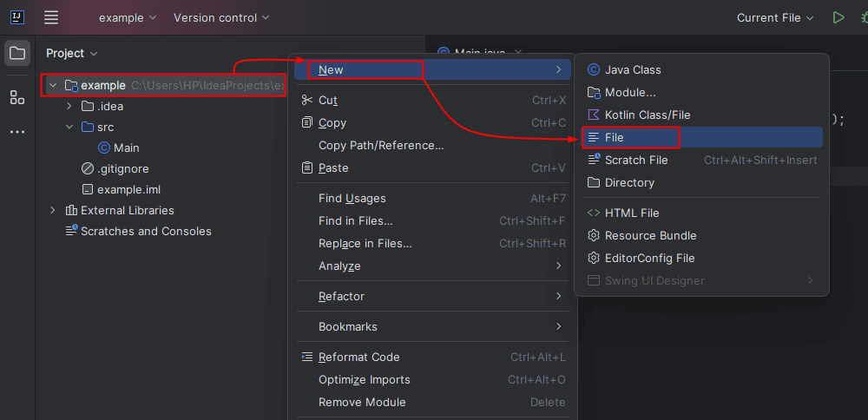Click Reformat Code in context menu
Image resolution: width=868 pixels, height=420 pixels.
coord(358,357)
